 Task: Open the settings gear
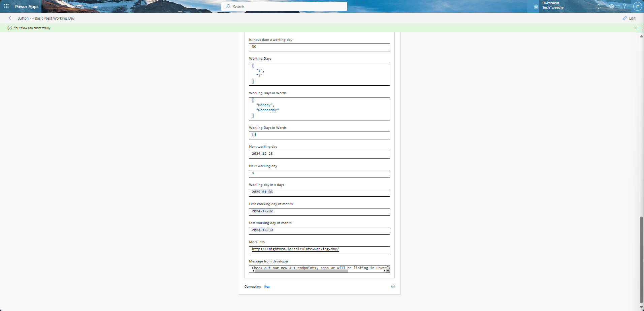pos(612,6)
